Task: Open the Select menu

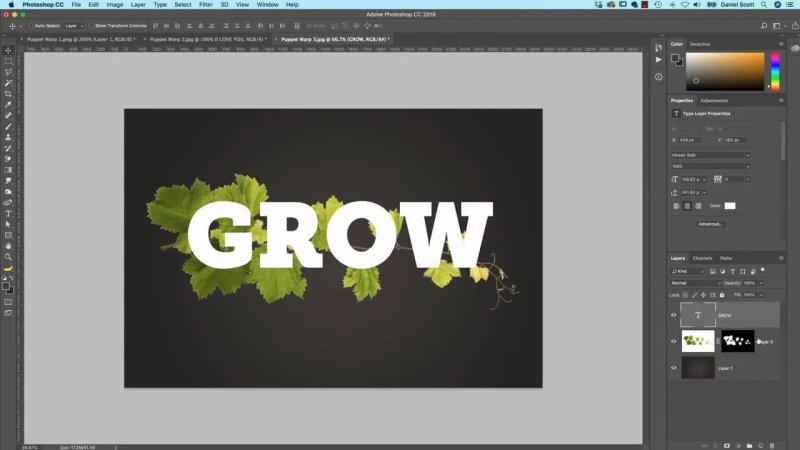Action: point(183,5)
